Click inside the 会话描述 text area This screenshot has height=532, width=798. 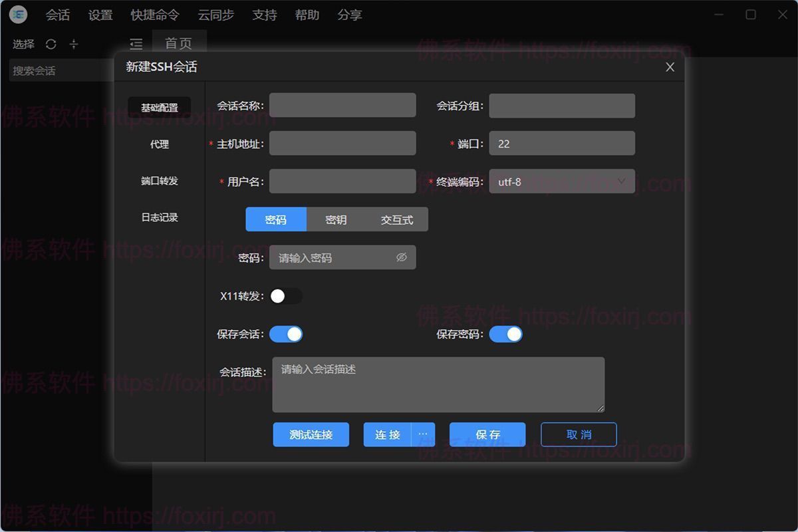(x=439, y=384)
